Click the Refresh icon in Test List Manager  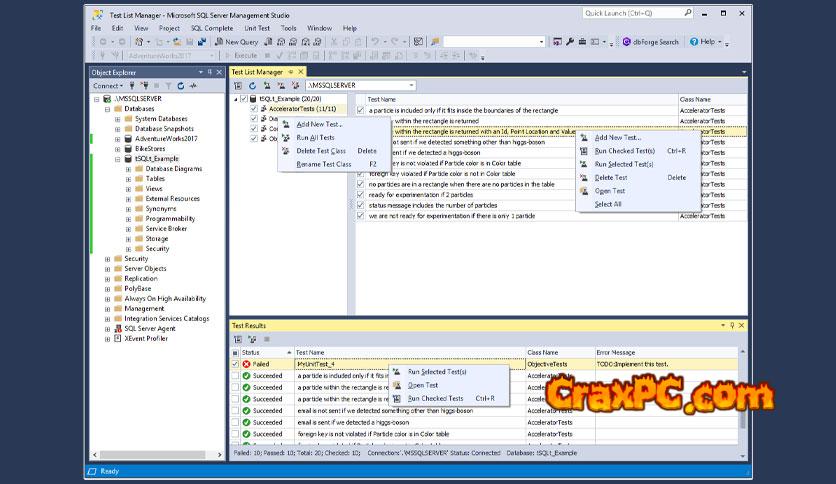point(252,86)
